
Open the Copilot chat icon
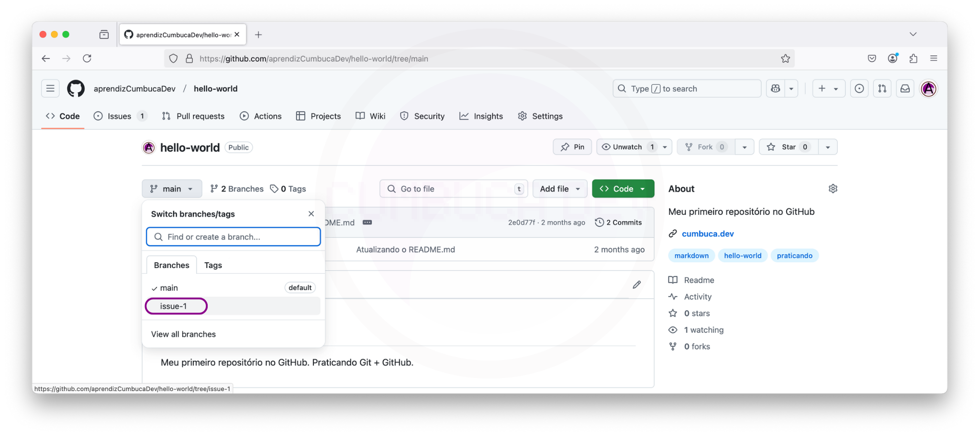coord(775,89)
